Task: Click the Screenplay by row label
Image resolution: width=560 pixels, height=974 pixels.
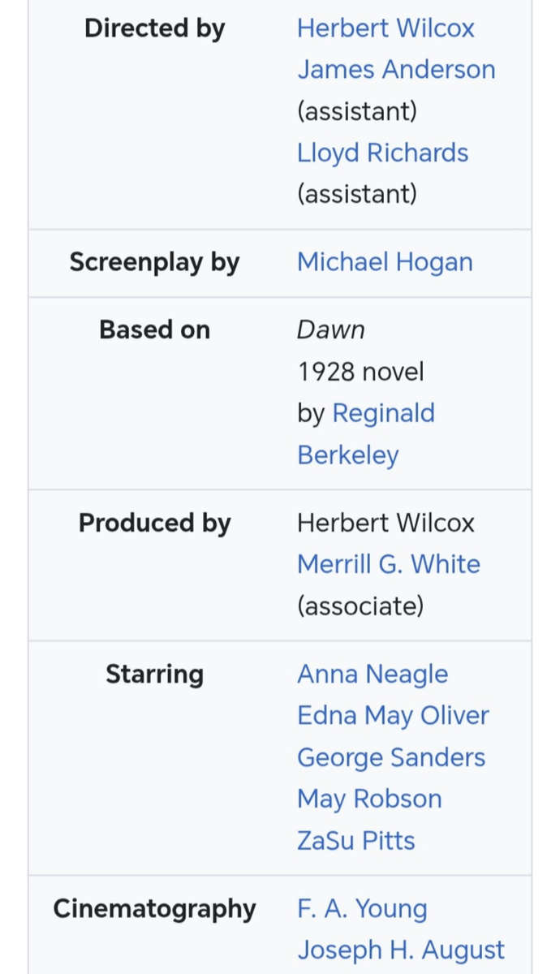Action: (x=154, y=262)
